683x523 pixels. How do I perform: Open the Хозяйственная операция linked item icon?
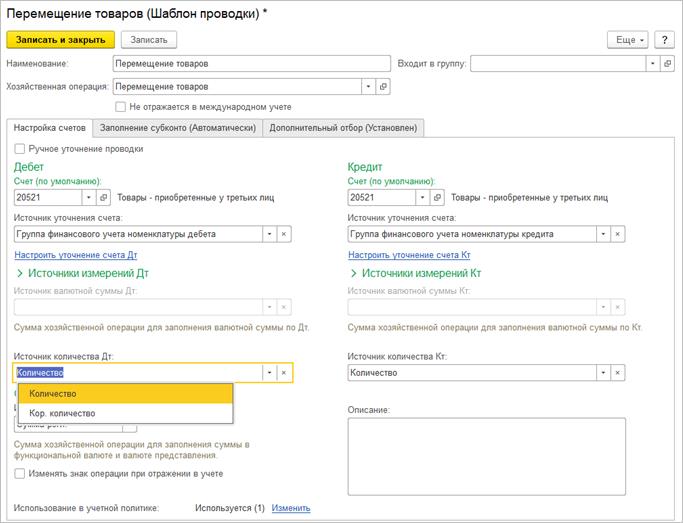[x=384, y=87]
